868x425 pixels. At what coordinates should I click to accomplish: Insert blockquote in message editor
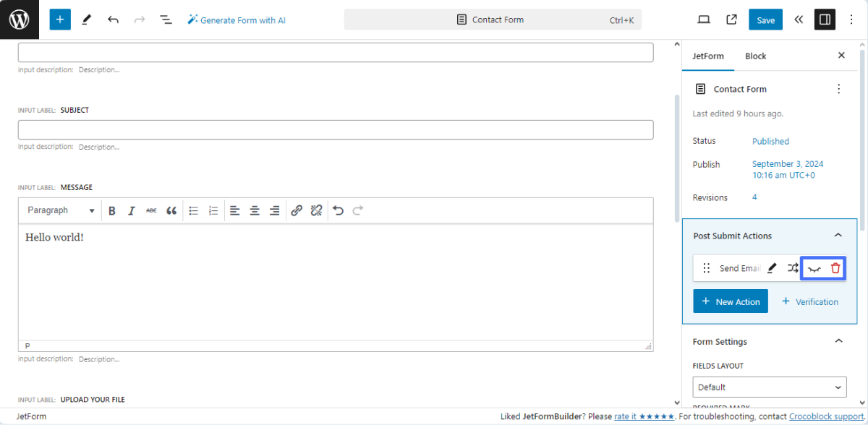click(171, 210)
